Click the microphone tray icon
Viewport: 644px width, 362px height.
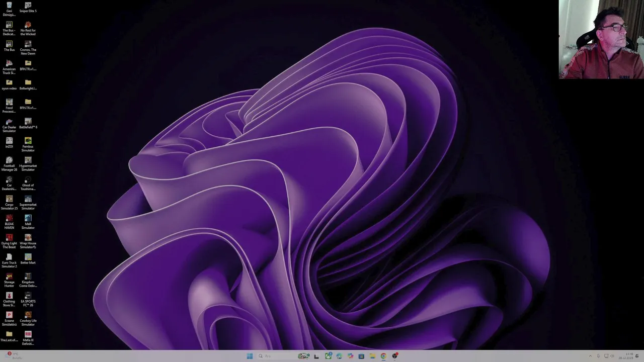click(598, 356)
